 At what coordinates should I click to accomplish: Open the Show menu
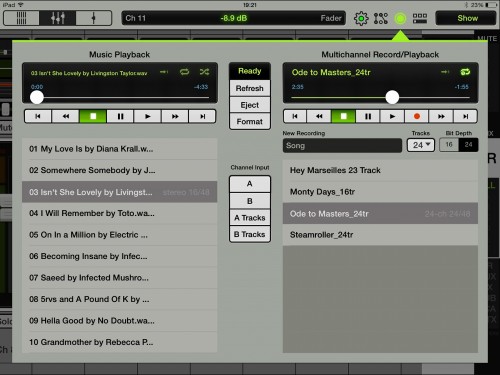pyautogui.click(x=467, y=18)
